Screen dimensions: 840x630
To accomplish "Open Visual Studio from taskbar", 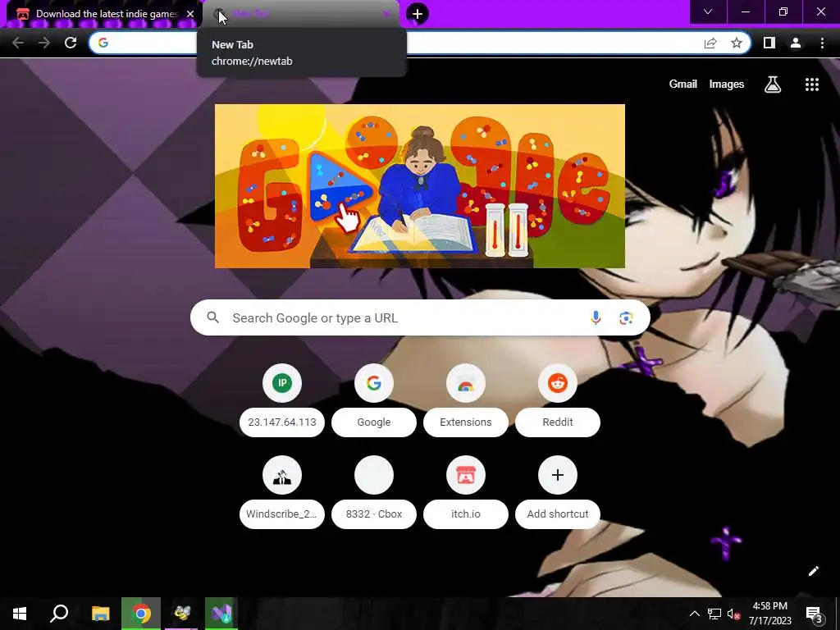I will (x=221, y=614).
